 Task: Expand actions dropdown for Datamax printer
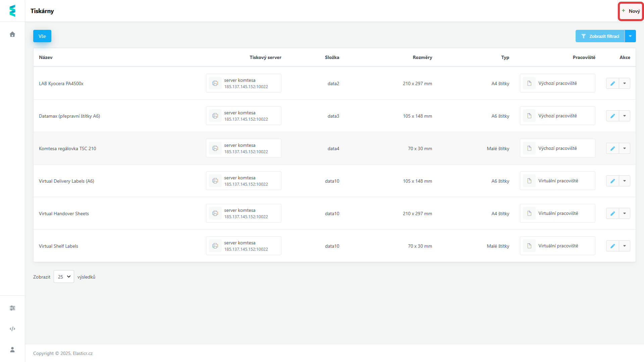(x=625, y=116)
